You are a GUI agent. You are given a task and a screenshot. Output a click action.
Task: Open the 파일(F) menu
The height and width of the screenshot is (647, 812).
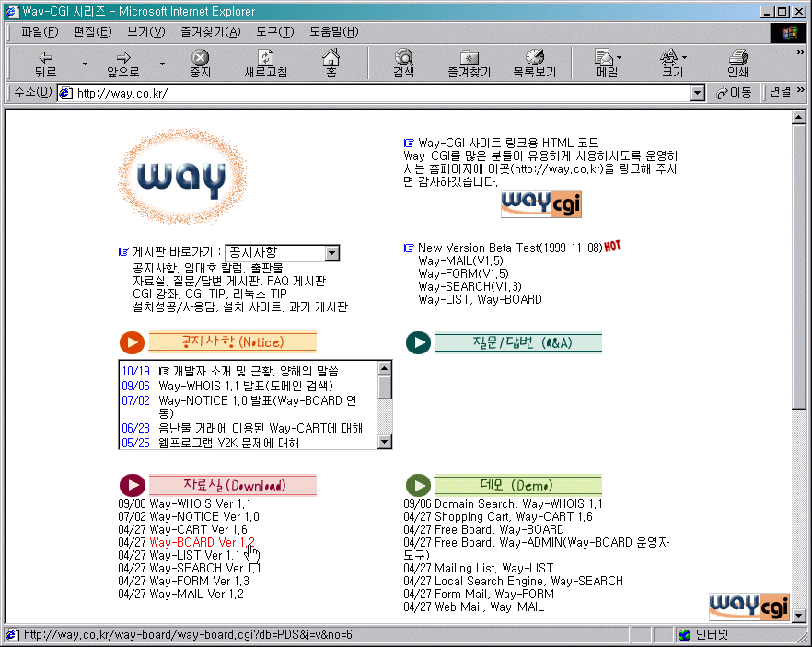(x=40, y=32)
